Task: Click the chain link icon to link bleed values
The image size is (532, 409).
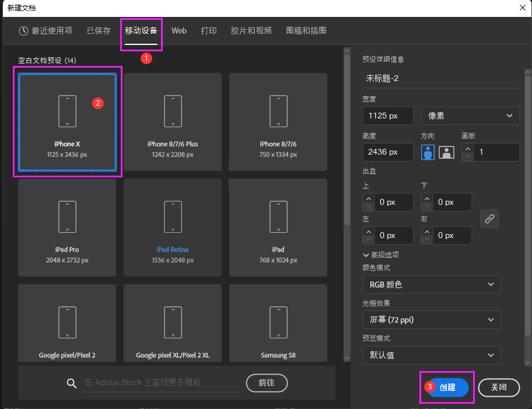Action: 489,219
